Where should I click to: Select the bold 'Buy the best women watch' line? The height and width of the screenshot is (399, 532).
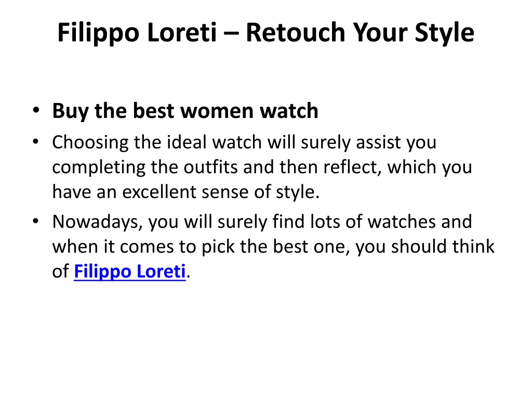pos(185,111)
